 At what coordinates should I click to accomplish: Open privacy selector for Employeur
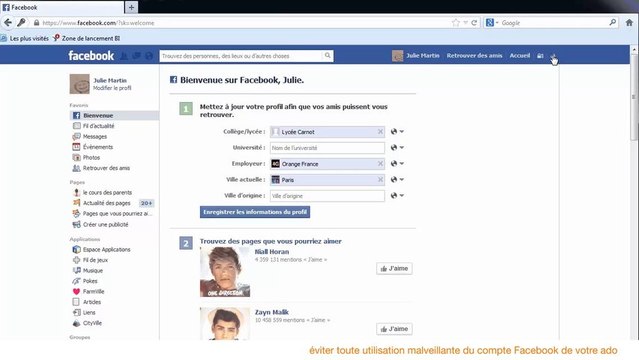(397, 163)
